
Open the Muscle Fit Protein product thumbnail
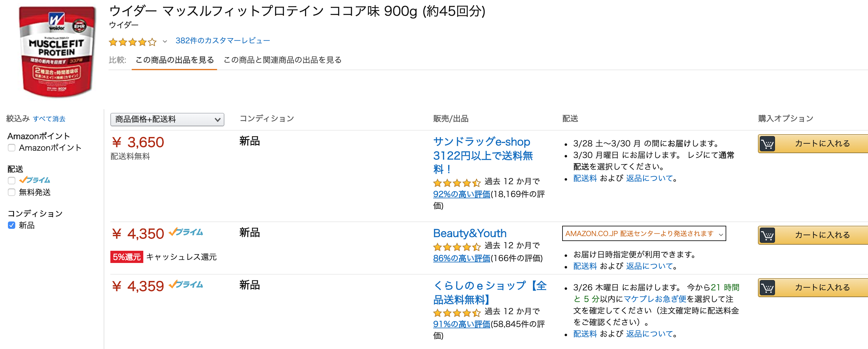[x=57, y=51]
